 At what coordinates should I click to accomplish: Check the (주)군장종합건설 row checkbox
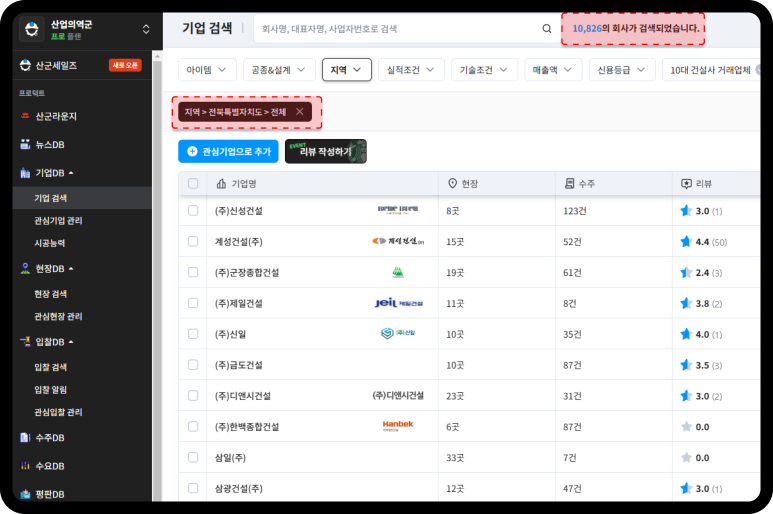pos(193,272)
